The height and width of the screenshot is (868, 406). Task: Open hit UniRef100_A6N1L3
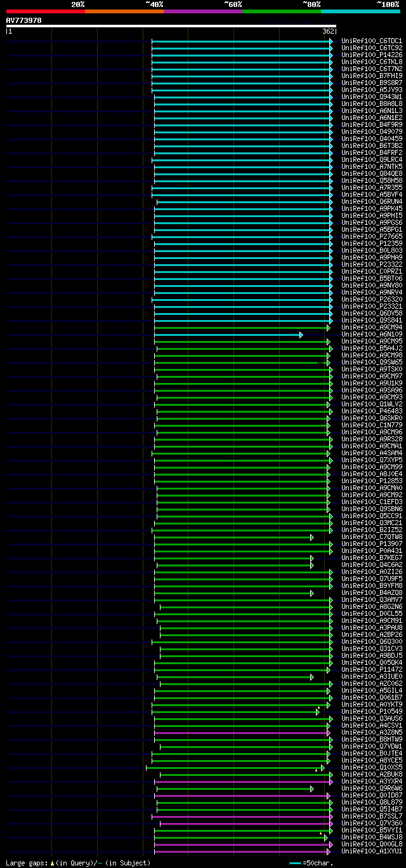(372, 111)
